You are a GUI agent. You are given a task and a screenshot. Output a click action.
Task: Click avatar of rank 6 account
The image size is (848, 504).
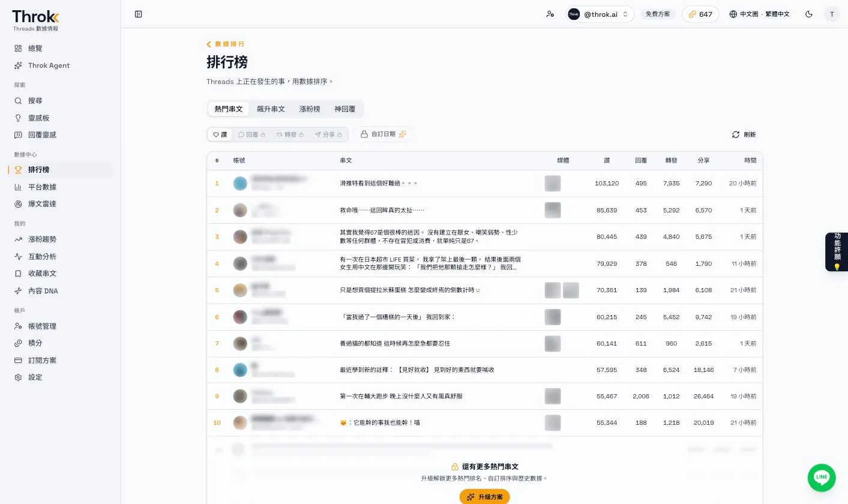pos(240,317)
